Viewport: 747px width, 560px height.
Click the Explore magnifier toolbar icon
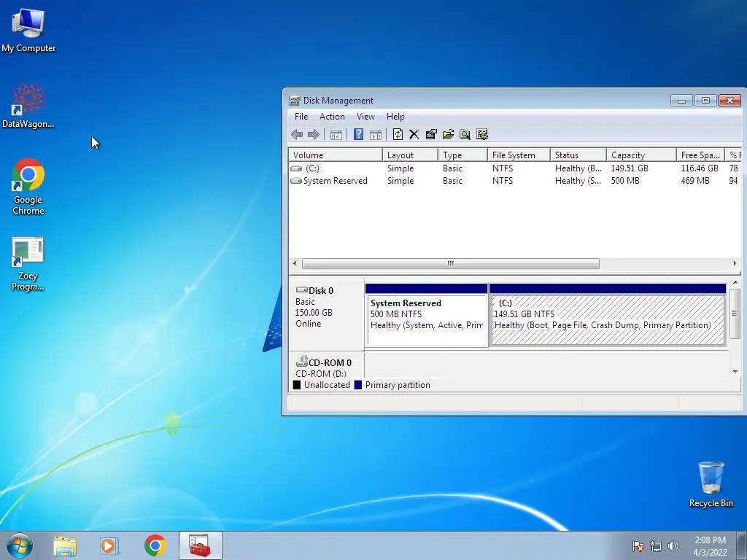coord(465,135)
